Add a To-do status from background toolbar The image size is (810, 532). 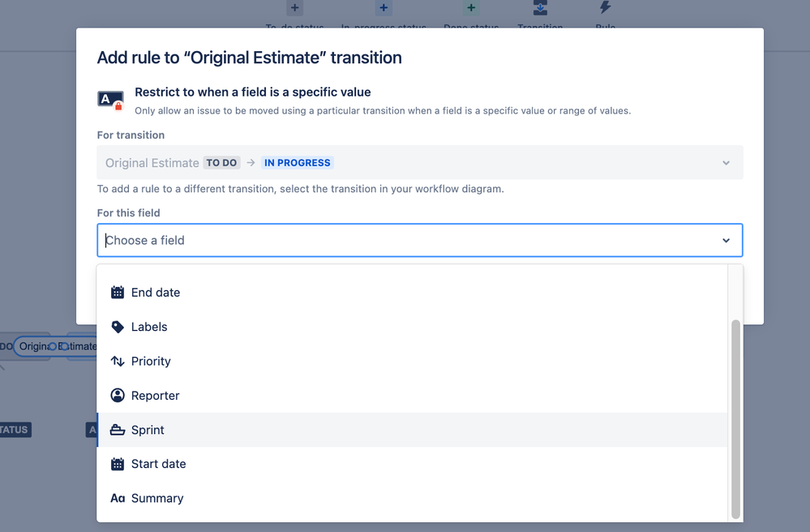pyautogui.click(x=294, y=8)
